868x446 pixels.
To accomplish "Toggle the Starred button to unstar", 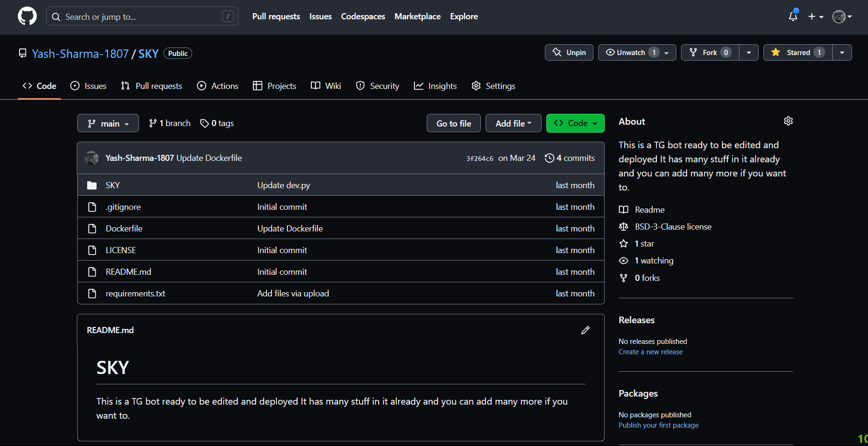I will click(x=798, y=53).
